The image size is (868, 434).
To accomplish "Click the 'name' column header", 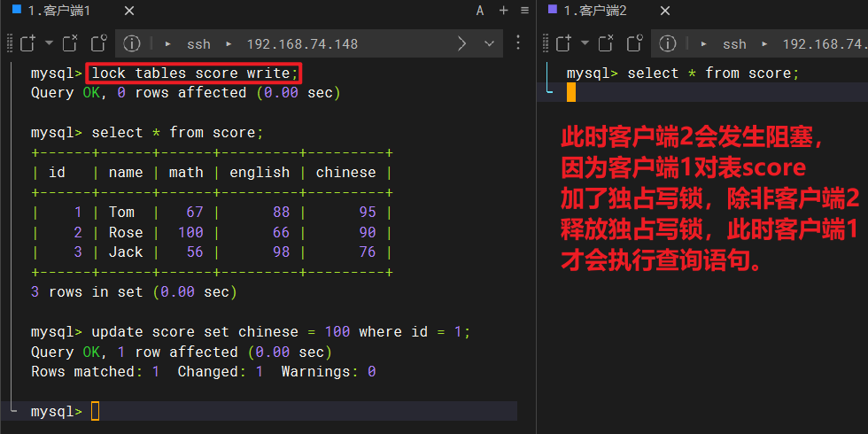I will tap(126, 173).
